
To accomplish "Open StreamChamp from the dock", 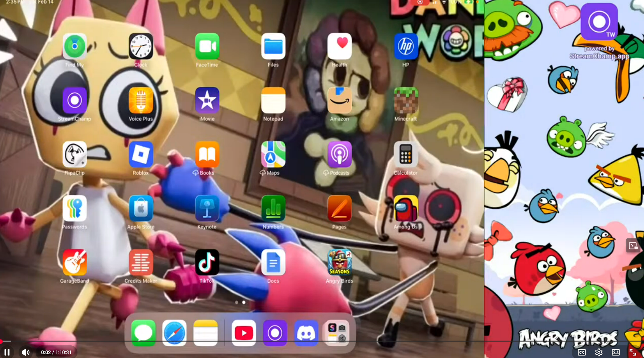I will coord(275,333).
